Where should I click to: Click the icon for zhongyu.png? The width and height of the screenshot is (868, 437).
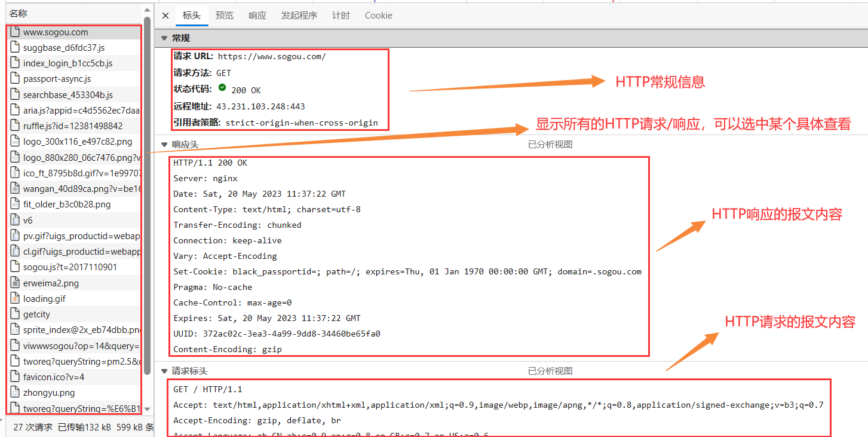(x=16, y=393)
